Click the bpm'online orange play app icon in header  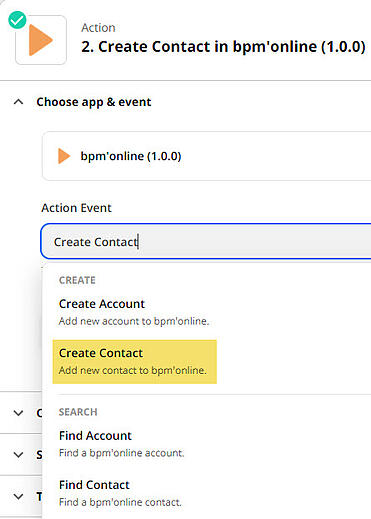[41, 40]
